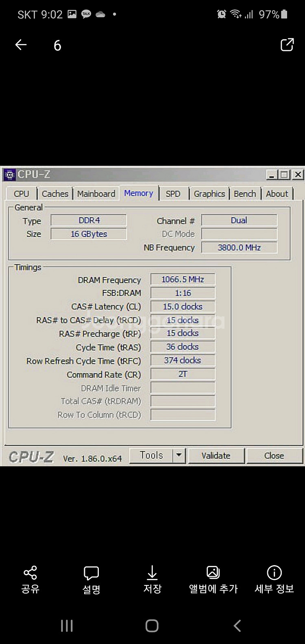Click the Close button in CPU-Z
The height and width of the screenshot is (644, 305).
(x=274, y=456)
